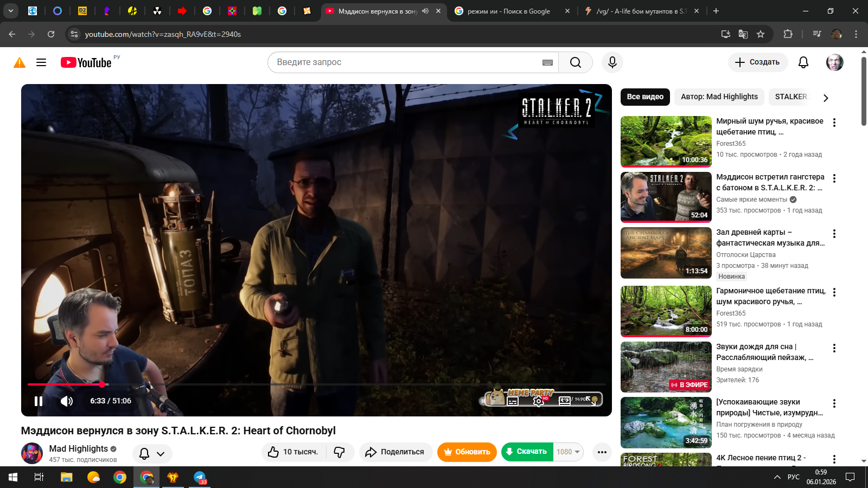Bookmark this page with the star icon
868x488 pixels.
tap(761, 34)
